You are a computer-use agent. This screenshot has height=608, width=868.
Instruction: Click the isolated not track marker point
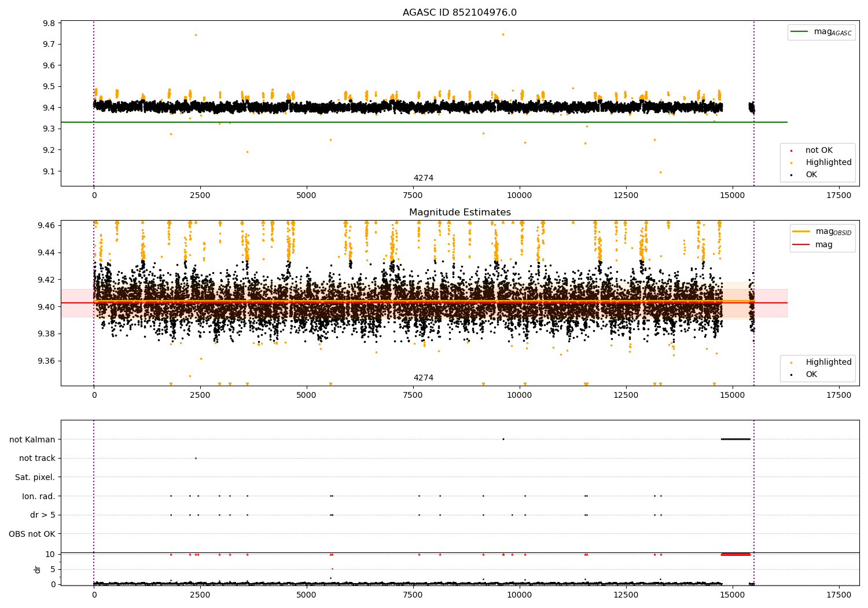196,458
